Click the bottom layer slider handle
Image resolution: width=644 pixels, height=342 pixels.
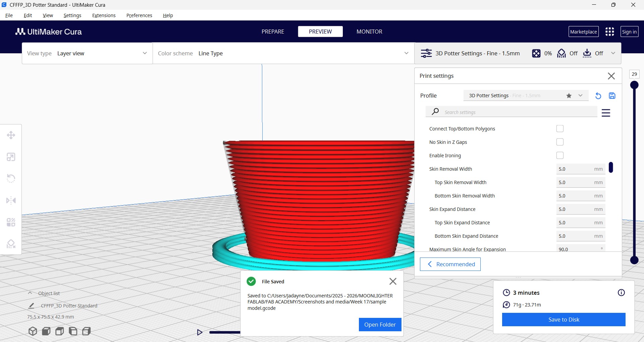pos(634,260)
